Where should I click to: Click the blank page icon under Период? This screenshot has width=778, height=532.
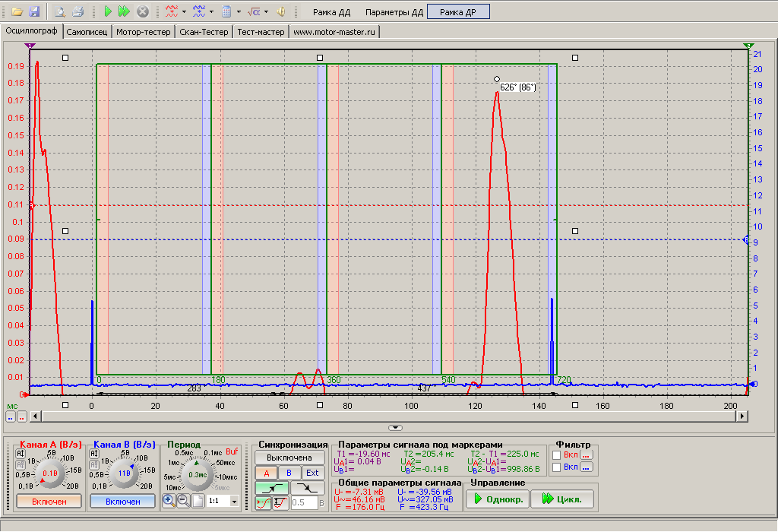(x=198, y=501)
